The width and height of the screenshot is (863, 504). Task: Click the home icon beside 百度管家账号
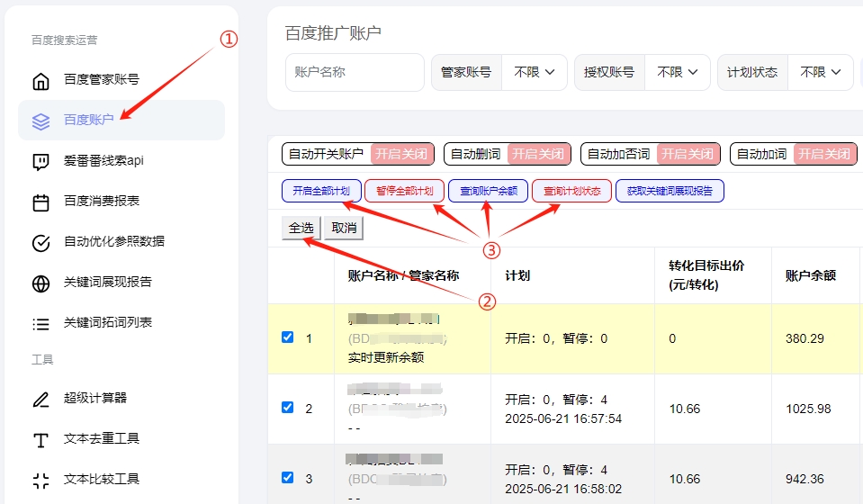[x=40, y=81]
